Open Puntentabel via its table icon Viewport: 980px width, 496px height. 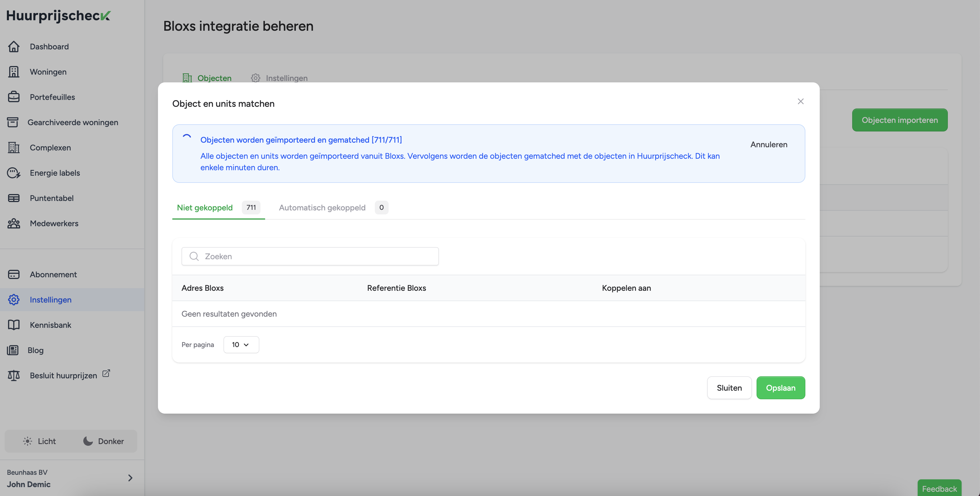tap(14, 198)
